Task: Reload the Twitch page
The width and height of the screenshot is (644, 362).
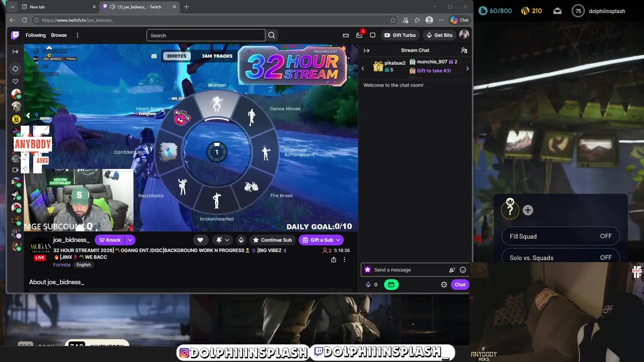Action: click(24, 20)
